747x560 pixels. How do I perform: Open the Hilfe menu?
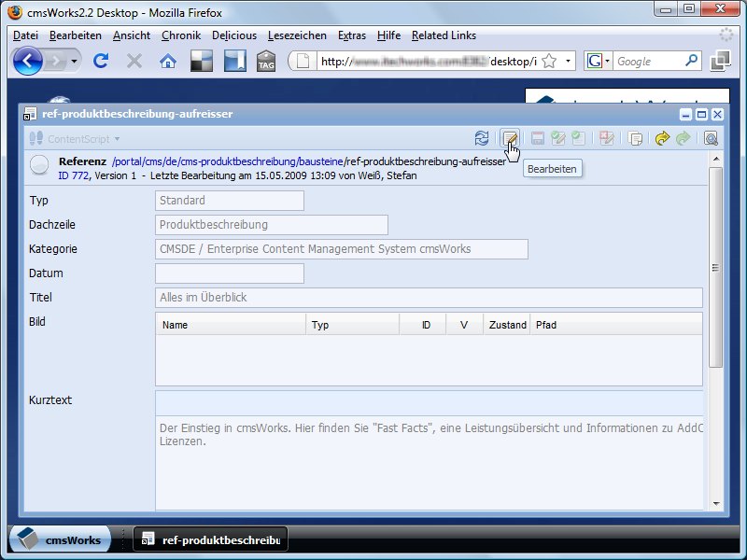388,35
